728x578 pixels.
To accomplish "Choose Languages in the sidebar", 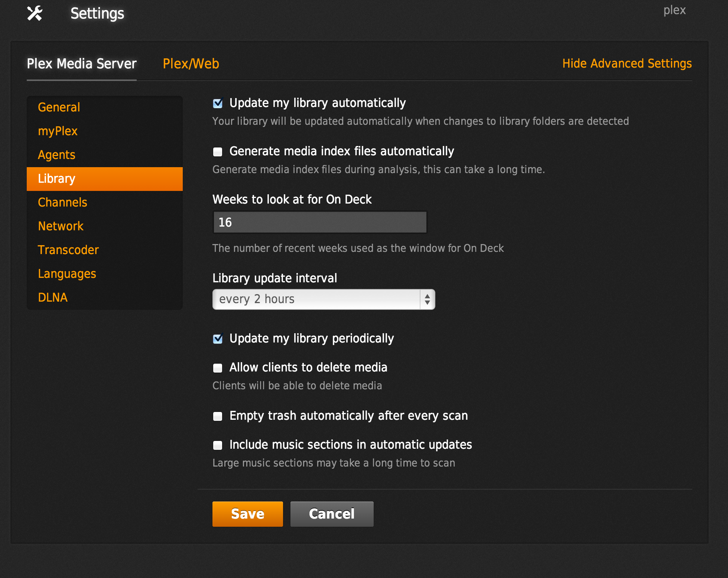I will (x=105, y=274).
